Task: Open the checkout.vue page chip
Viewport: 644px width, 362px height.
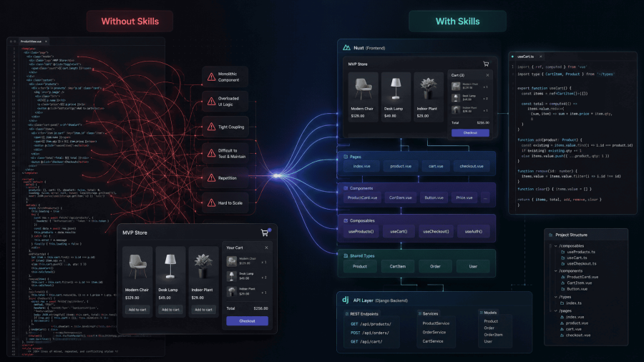Action: 472,166
